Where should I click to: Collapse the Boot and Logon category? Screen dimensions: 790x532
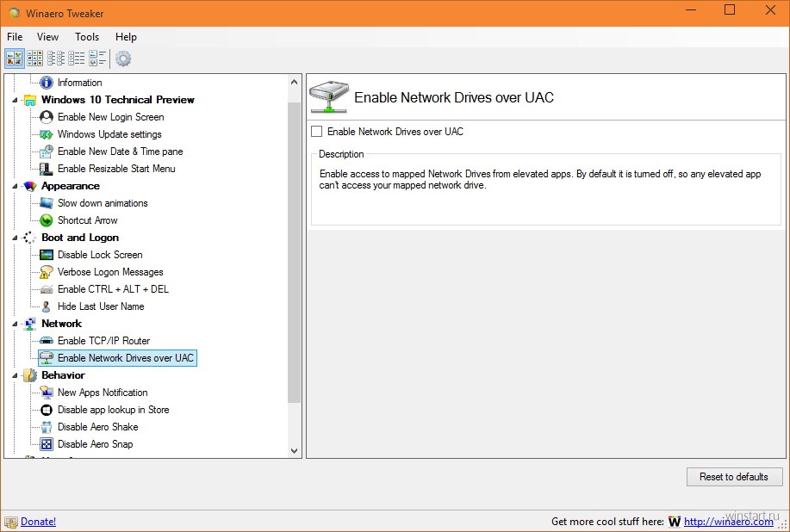pos(16,238)
